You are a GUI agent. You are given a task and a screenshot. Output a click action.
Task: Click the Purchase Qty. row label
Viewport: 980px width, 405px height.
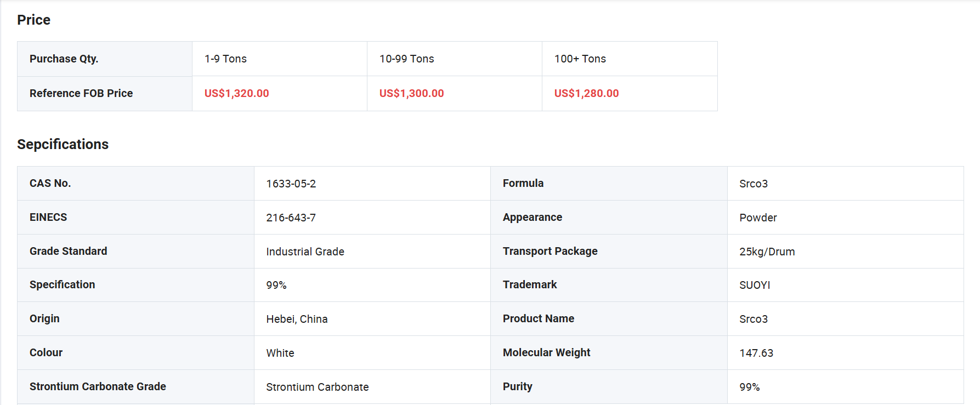(x=64, y=59)
